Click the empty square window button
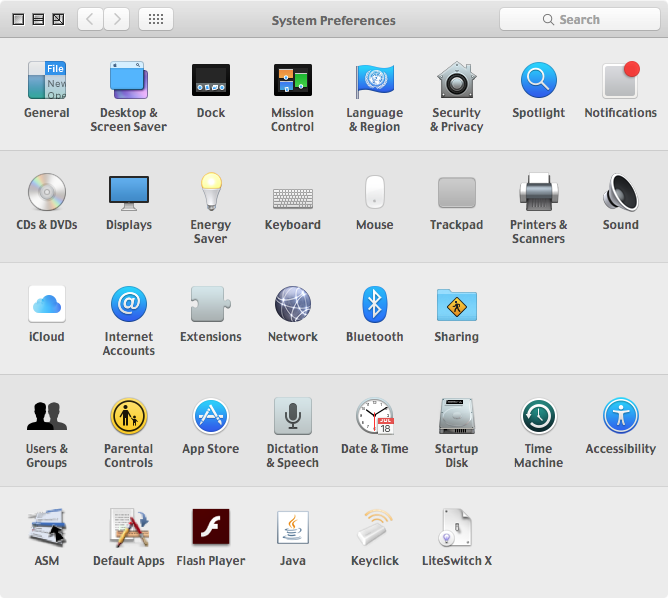 18,19
